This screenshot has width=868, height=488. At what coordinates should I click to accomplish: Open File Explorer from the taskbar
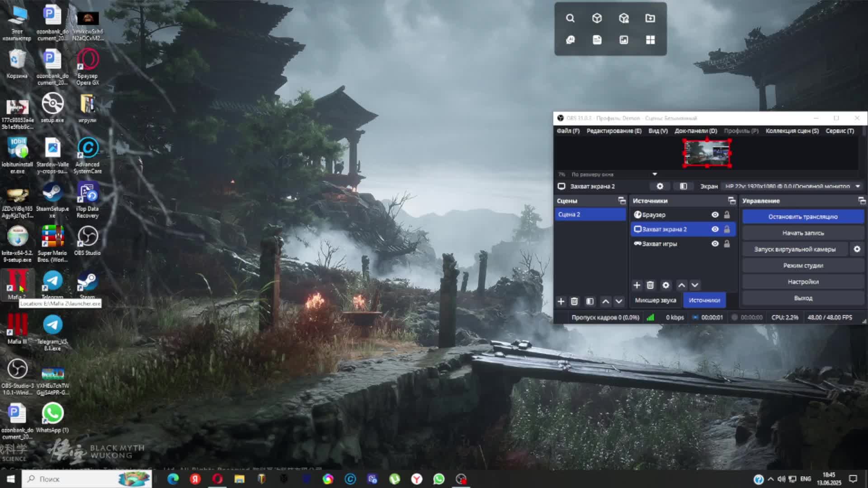(x=239, y=479)
